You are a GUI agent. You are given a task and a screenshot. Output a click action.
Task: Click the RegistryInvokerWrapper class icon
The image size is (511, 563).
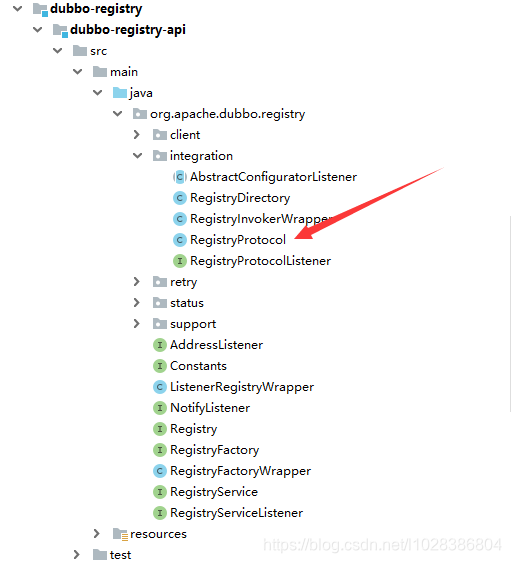pos(180,219)
